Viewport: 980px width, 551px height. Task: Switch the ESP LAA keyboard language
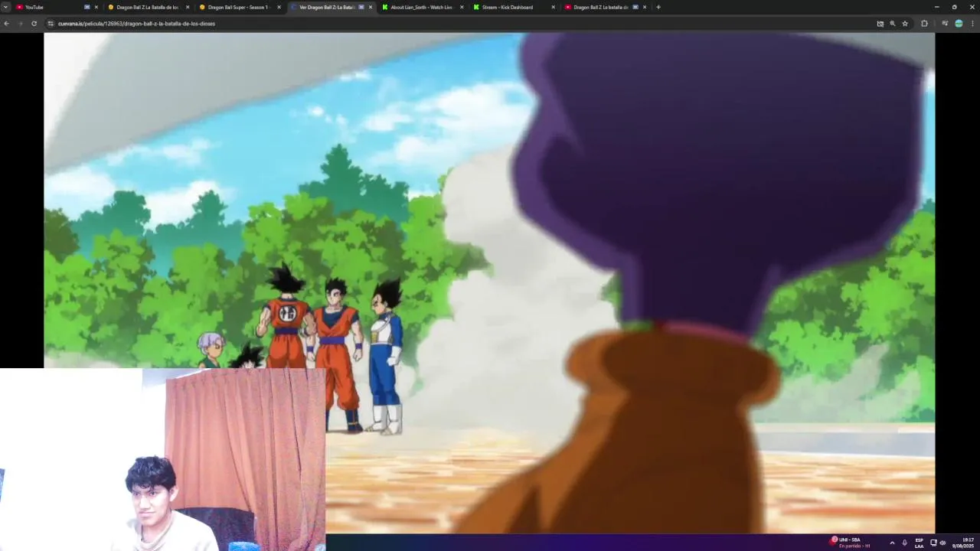coord(919,543)
